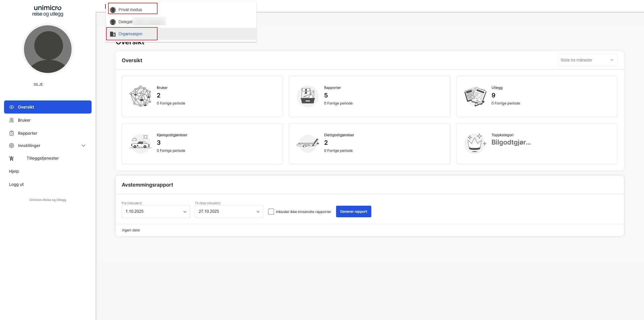Click the Tilleggstjenester shopping cart icon
Viewport: 644px width, 320px height.
tap(12, 158)
